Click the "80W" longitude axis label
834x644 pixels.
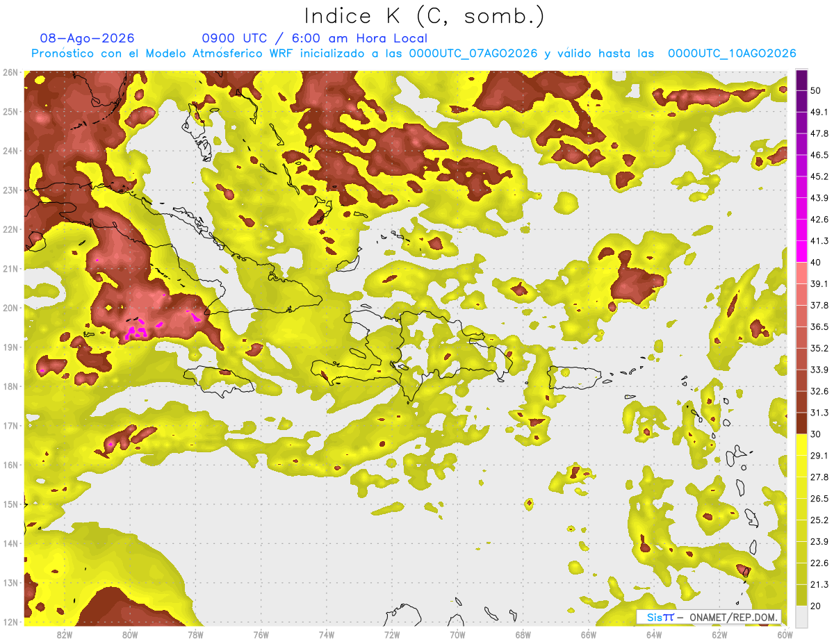[130, 634]
